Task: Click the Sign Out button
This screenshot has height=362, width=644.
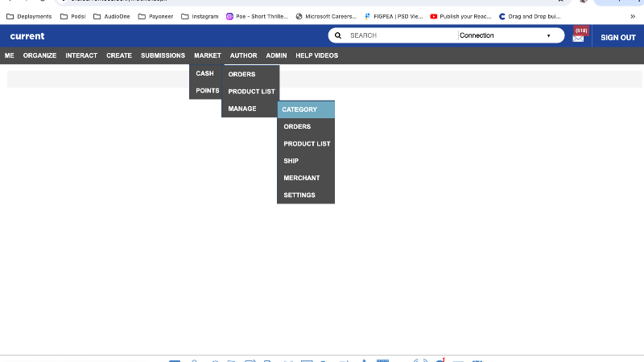Action: 617,37
